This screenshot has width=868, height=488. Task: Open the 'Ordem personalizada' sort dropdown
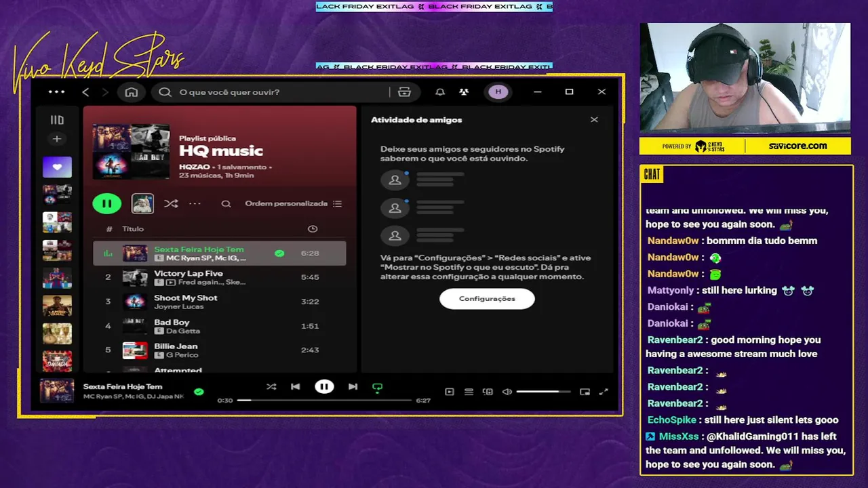(293, 203)
